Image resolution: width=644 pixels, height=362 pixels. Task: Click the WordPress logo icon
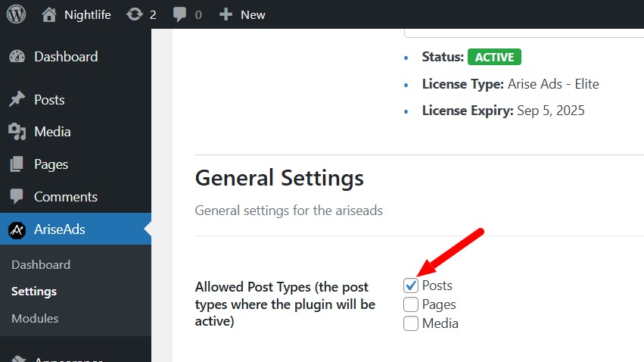pos(16,14)
